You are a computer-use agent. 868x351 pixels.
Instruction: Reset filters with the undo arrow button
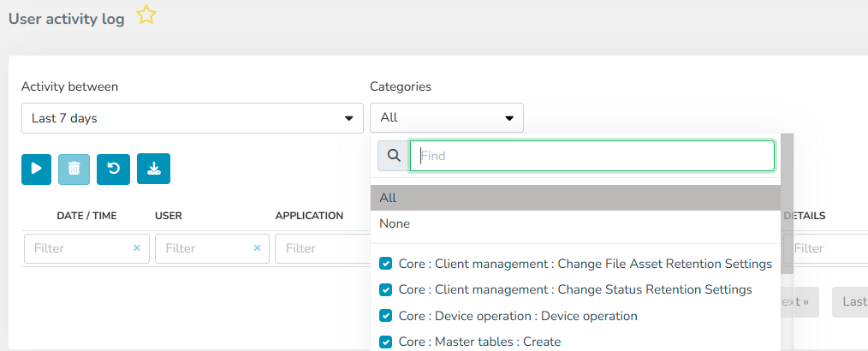113,169
